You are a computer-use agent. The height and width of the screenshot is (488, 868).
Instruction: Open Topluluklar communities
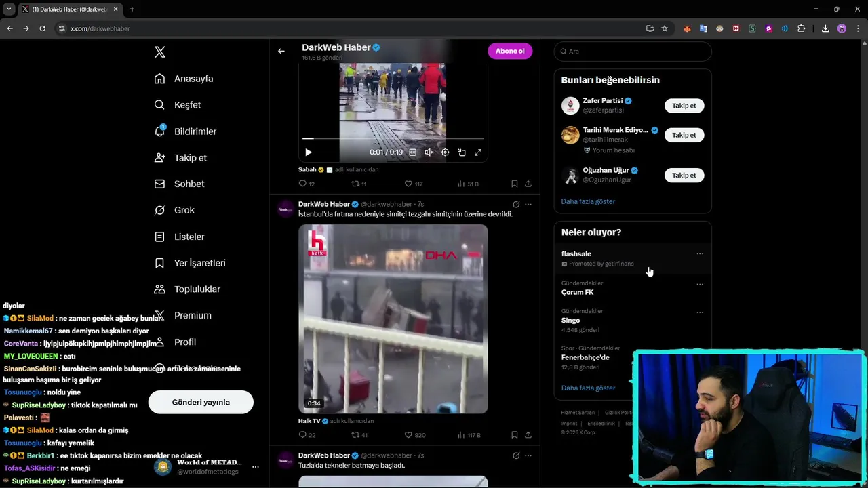pos(187,289)
